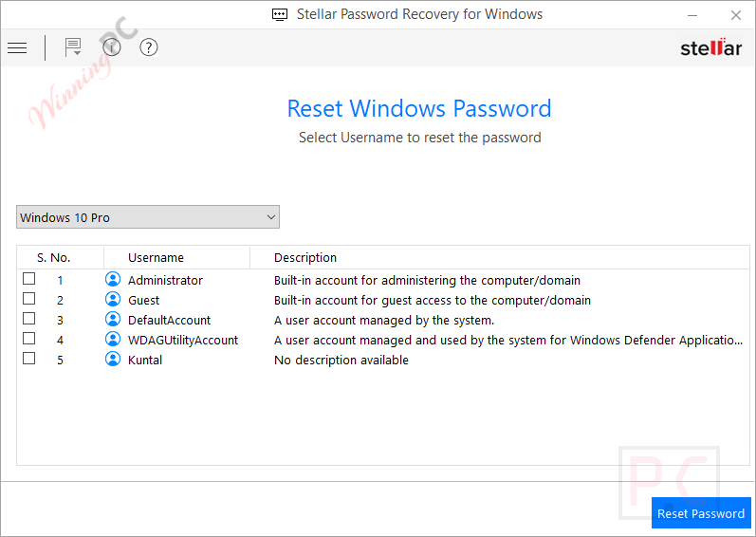This screenshot has height=537, width=756.
Task: Select the DefaultAccount username
Action: point(169,320)
